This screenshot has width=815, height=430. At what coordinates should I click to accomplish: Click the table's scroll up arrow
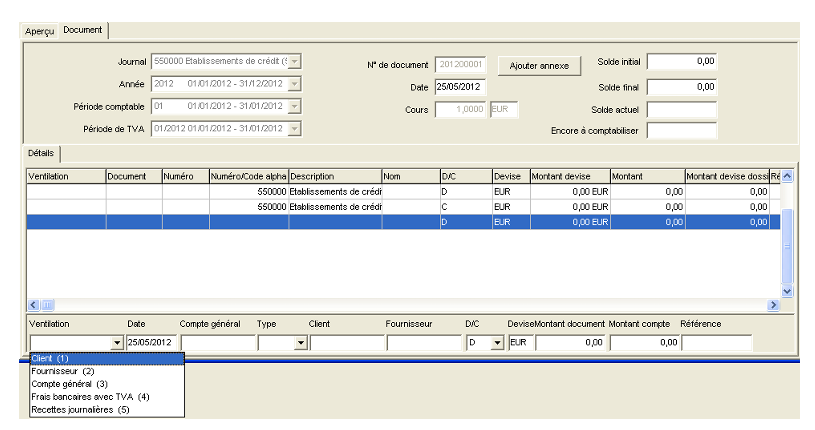pyautogui.click(x=787, y=176)
